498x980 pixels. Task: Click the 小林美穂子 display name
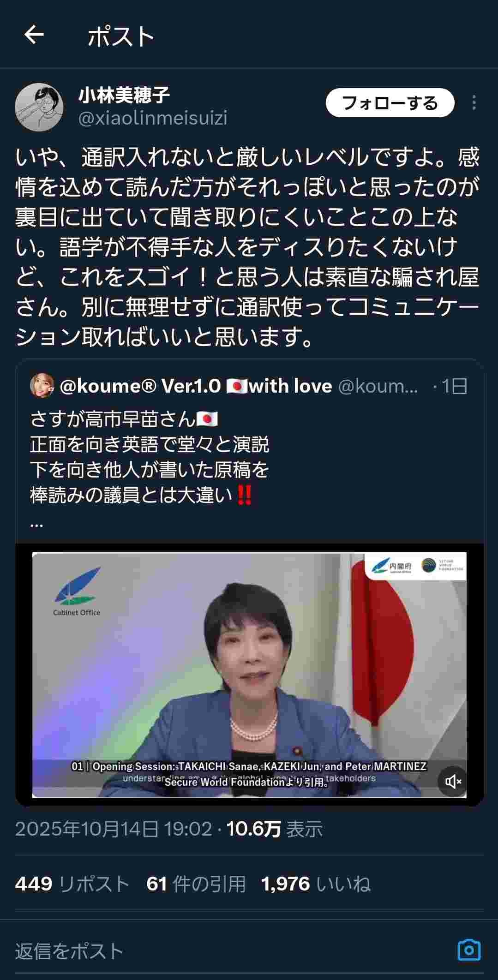(124, 96)
